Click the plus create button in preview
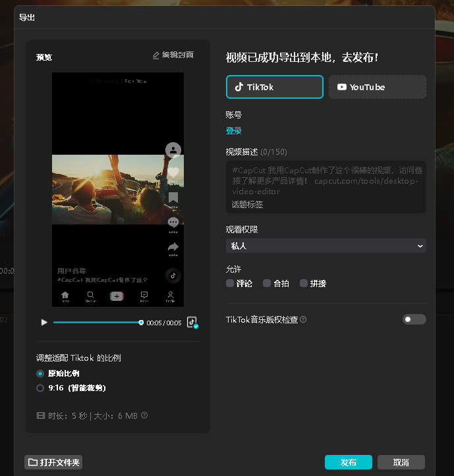Screen dimensions: 454x476 pyautogui.click(x=117, y=296)
